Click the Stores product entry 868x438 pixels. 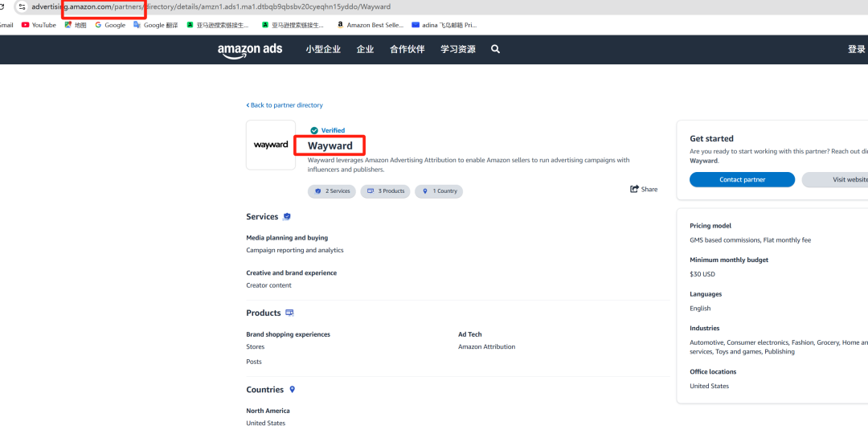[256, 346]
